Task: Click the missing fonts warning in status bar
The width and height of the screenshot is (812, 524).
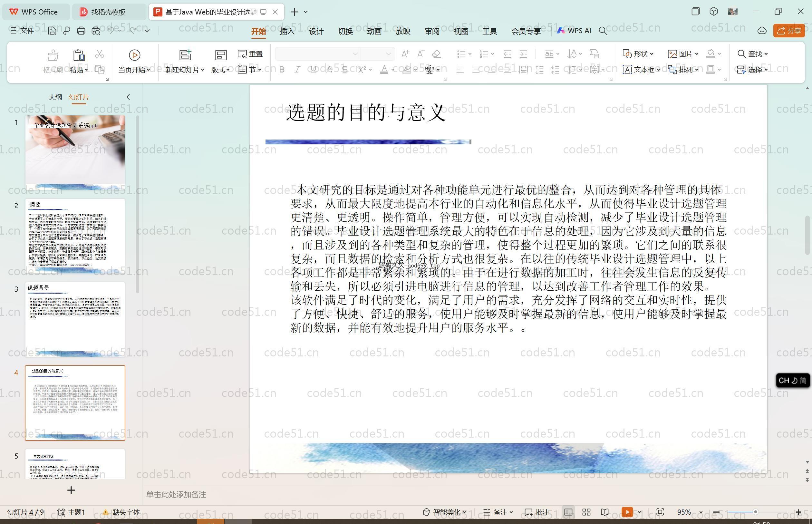Action: [x=121, y=512]
